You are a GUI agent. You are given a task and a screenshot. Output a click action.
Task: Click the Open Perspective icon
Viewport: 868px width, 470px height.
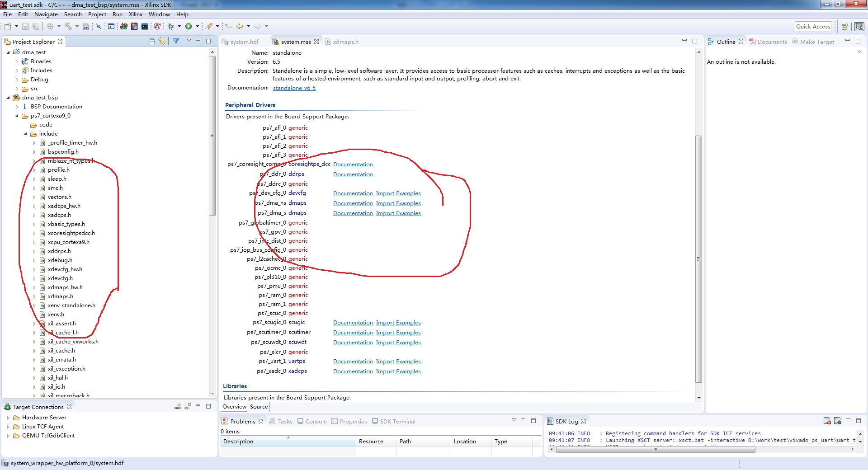(x=844, y=27)
